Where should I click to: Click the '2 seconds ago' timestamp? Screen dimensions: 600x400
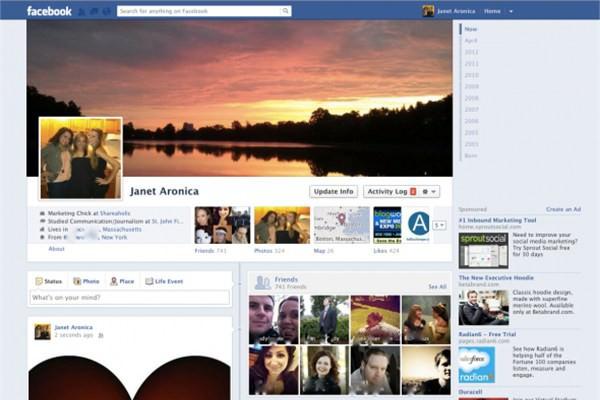73,335
